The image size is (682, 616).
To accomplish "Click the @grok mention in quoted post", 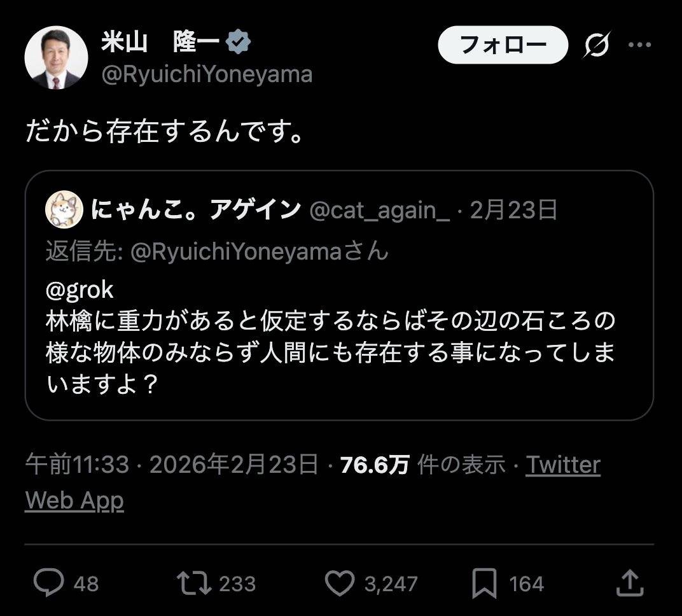I will (80, 290).
